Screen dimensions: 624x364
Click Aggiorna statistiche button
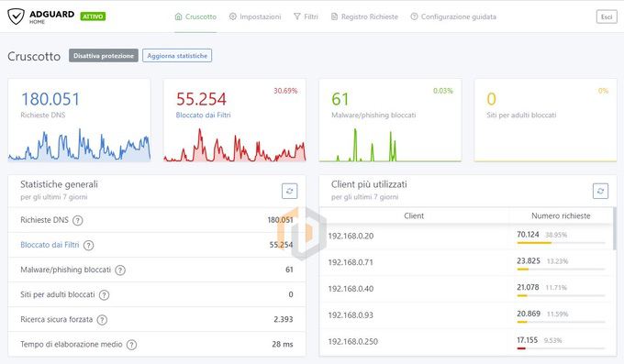[x=177, y=56]
